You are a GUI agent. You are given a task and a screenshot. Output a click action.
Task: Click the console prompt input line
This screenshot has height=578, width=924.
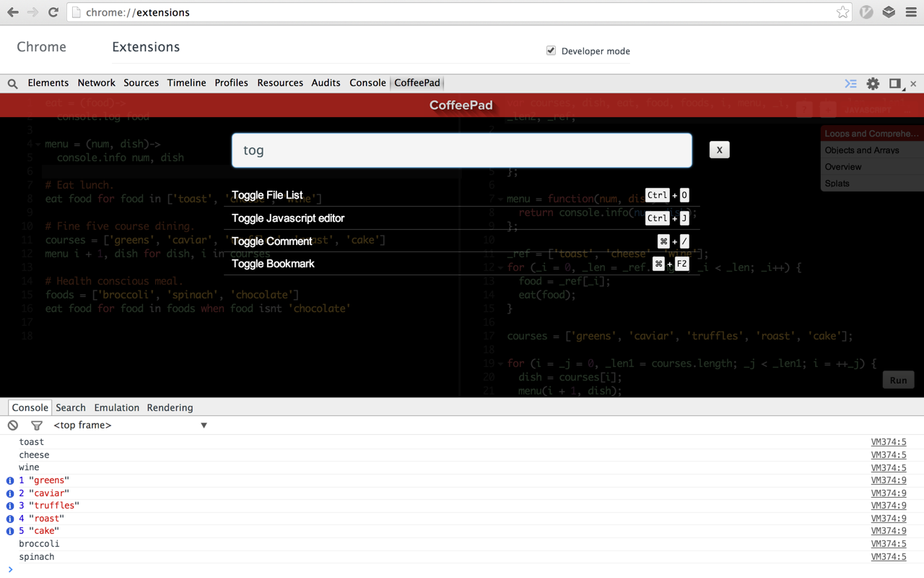point(462,570)
